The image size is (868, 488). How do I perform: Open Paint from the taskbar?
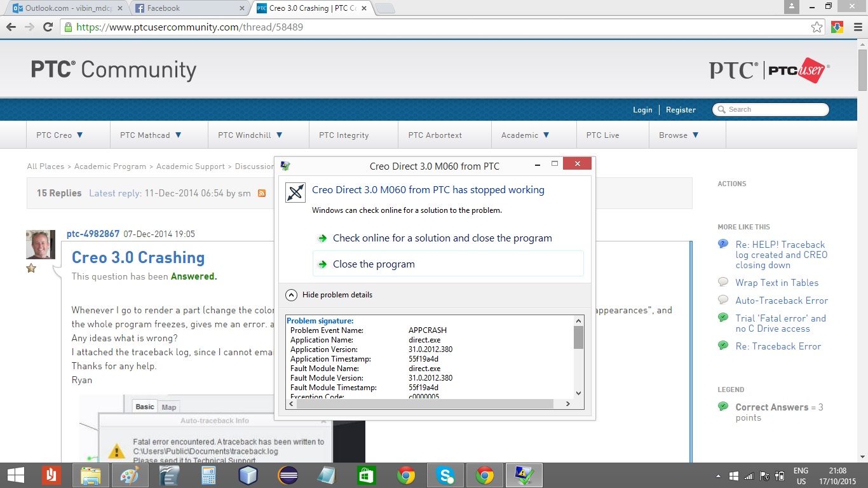click(x=129, y=475)
